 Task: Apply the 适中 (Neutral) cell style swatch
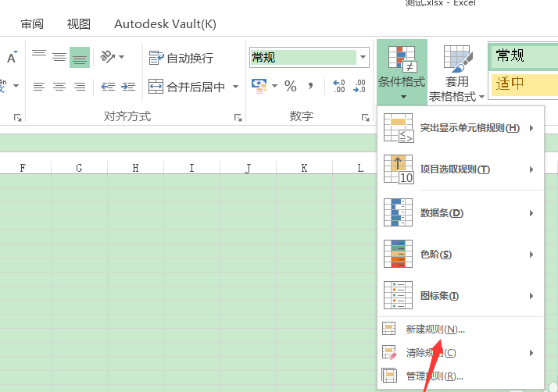point(524,84)
